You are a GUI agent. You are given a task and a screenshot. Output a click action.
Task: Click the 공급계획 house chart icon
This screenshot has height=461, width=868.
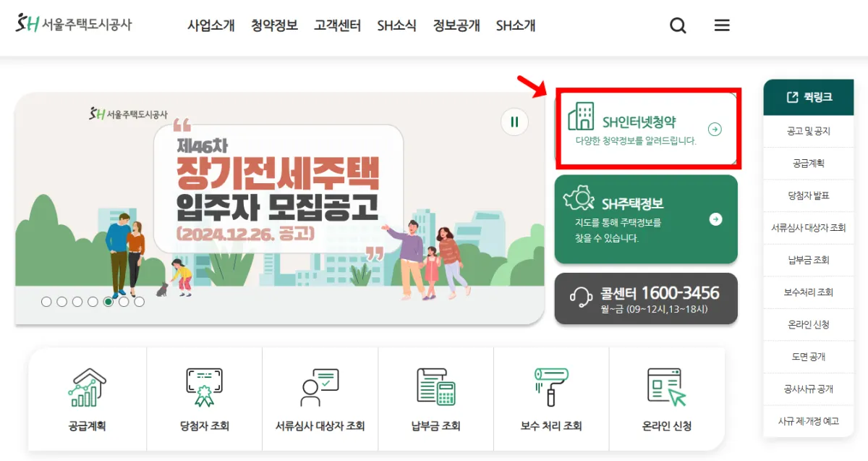coord(87,386)
